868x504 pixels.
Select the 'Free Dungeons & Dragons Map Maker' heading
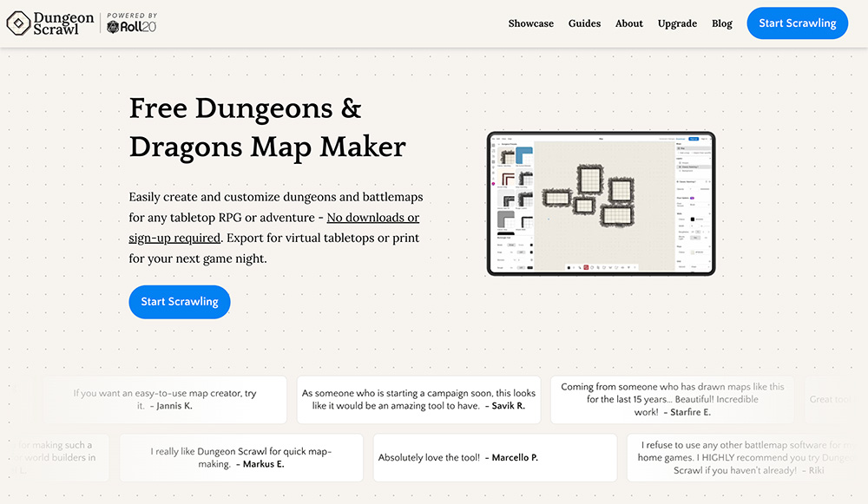267,128
